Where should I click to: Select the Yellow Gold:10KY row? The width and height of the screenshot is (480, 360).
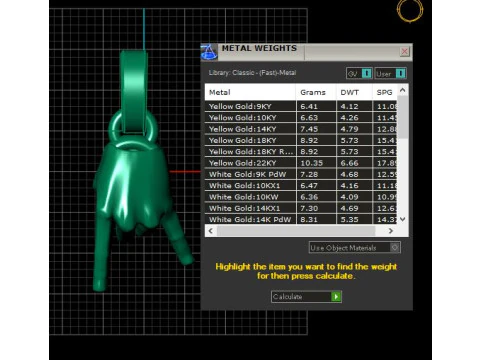(301, 118)
